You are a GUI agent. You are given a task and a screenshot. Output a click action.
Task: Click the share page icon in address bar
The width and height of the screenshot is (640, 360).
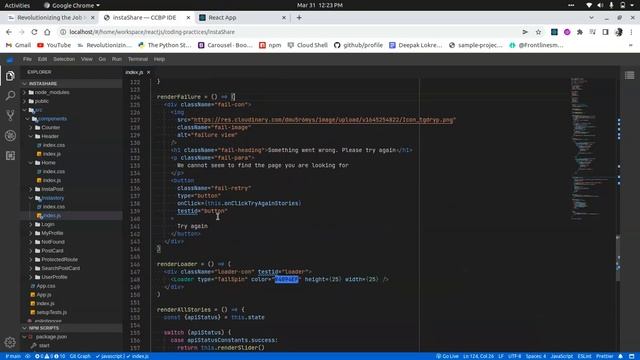point(525,32)
